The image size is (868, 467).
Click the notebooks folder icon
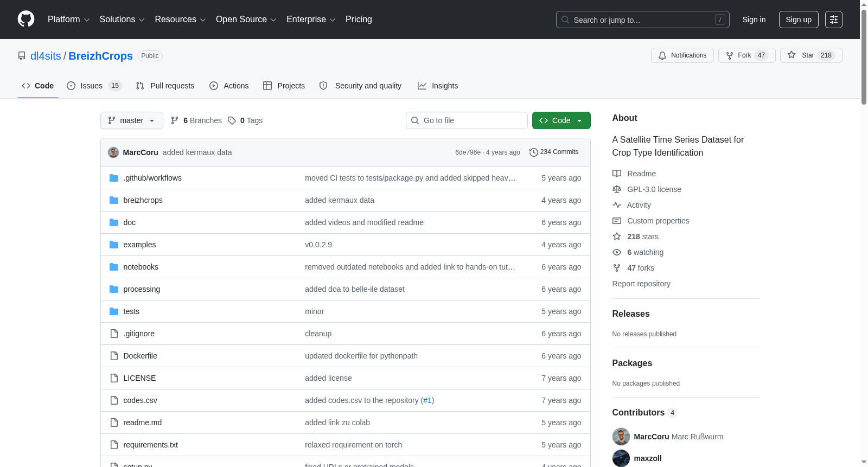coord(114,267)
